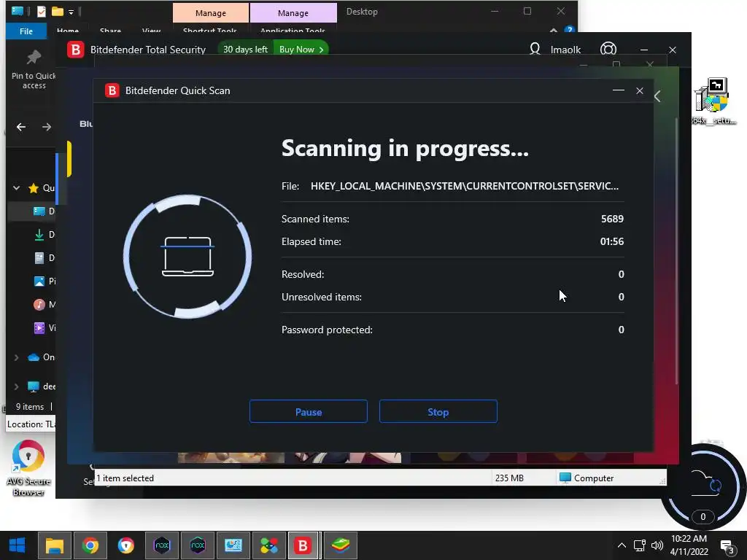Select OneDrive cloud icon in sidebar

(34, 357)
